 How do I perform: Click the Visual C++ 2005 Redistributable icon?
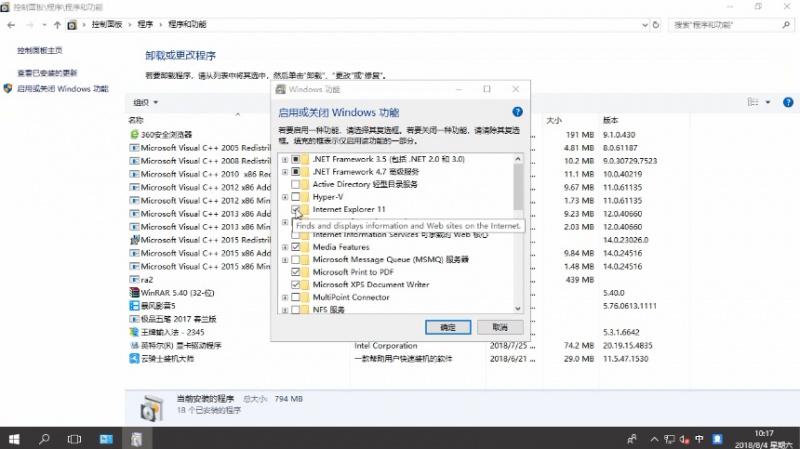(x=134, y=148)
